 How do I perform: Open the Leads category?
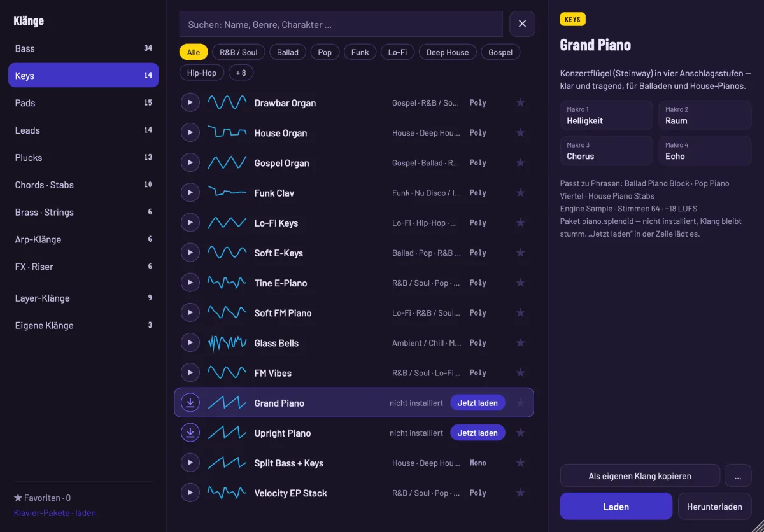pos(83,130)
